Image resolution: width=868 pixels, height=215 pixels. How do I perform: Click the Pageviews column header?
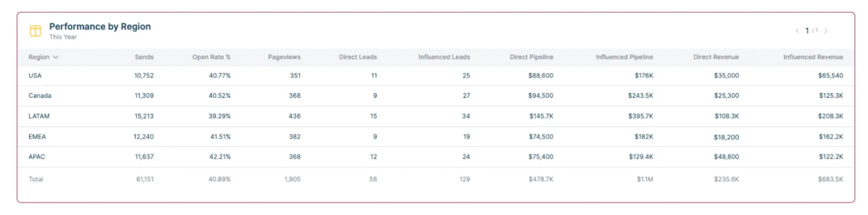[x=284, y=57]
